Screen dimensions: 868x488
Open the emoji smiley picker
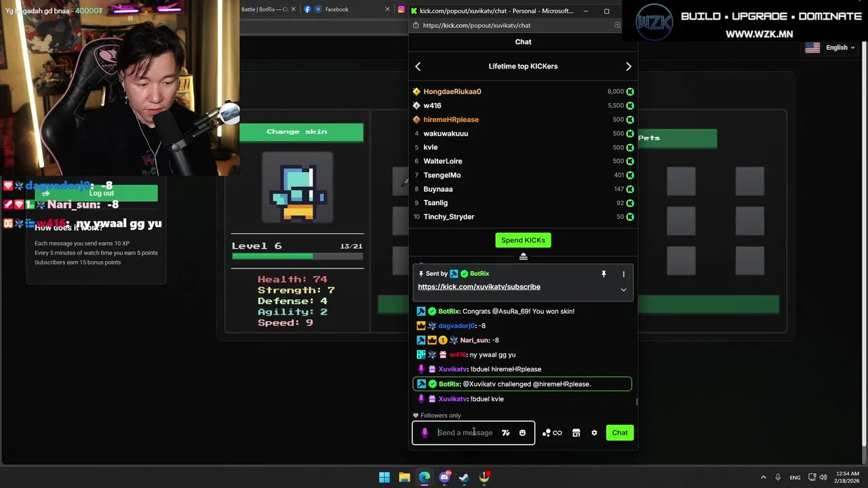click(522, 432)
